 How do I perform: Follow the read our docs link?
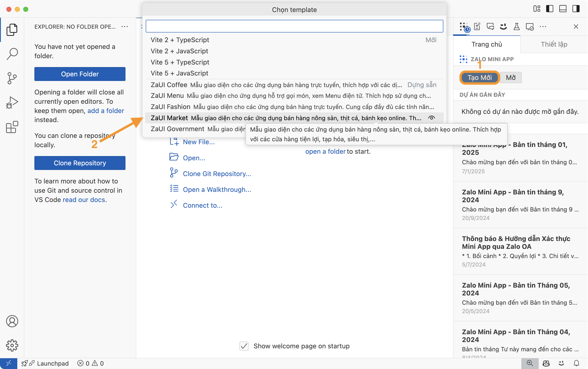pos(84,200)
